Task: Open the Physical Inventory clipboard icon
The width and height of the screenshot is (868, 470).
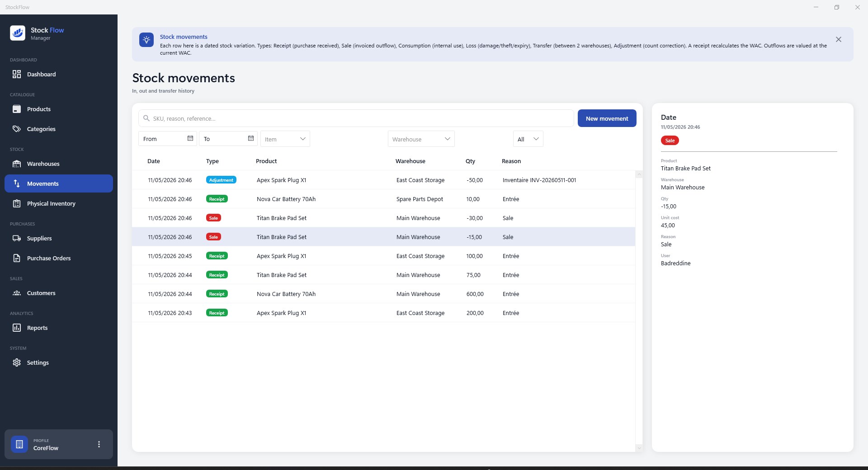Action: 17,203
